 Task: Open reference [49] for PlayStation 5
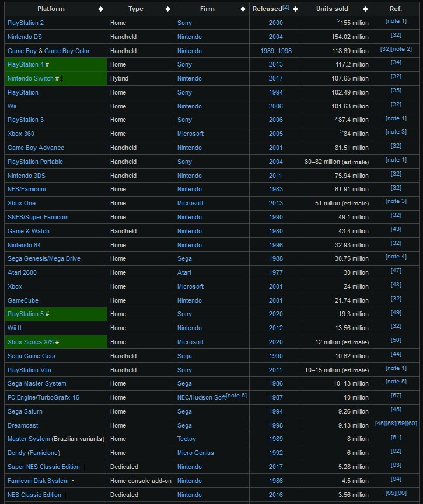[x=396, y=313]
